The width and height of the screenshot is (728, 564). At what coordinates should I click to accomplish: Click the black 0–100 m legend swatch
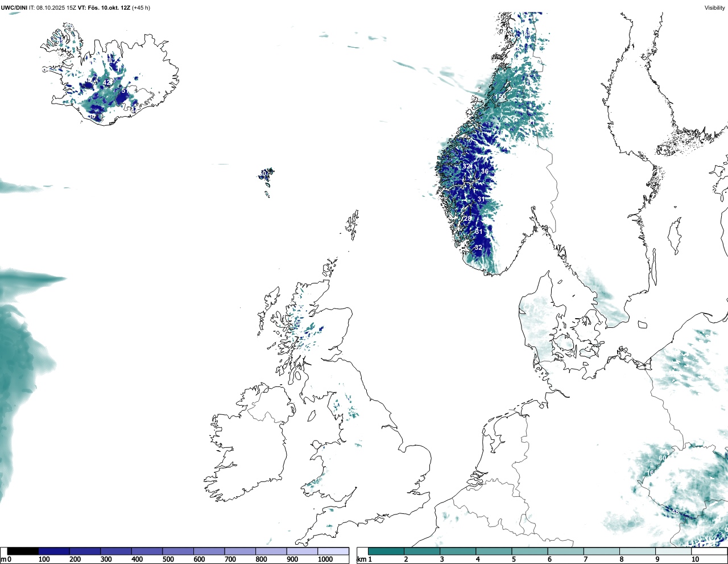(x=23, y=551)
